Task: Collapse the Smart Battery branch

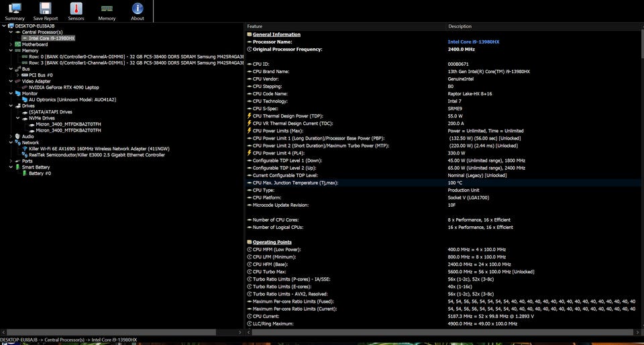Action: (x=11, y=167)
